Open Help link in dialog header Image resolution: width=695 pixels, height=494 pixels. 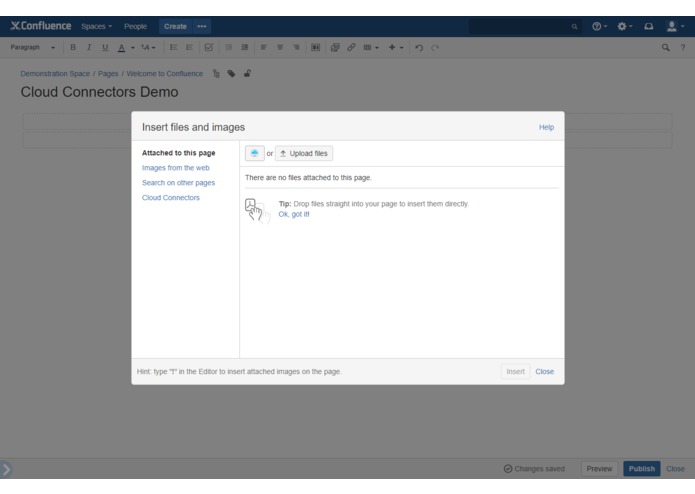pyautogui.click(x=546, y=127)
